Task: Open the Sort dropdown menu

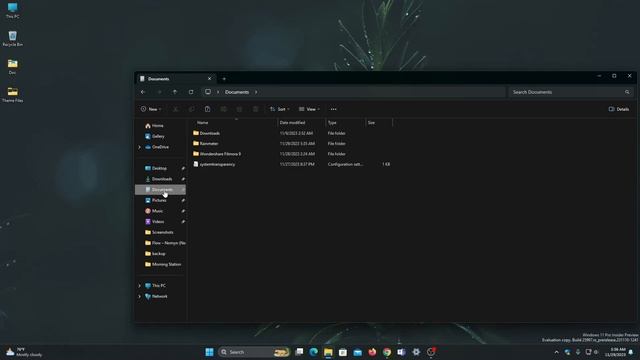Action: tap(280, 109)
